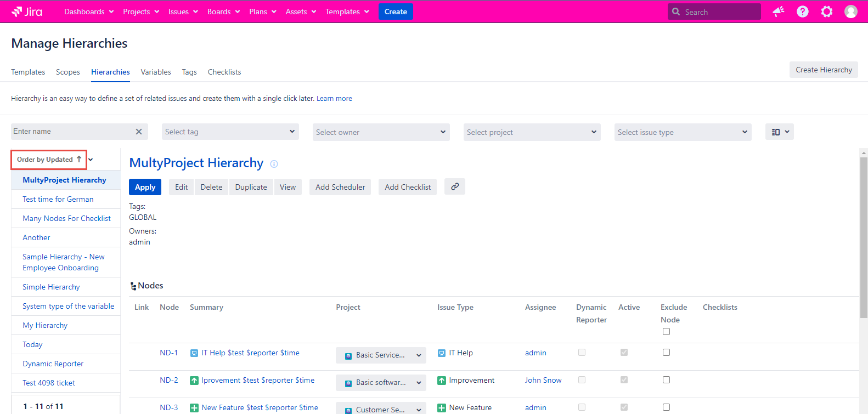Open the notifications megaphone icon
This screenshot has width=868, height=414.
pyautogui.click(x=778, y=12)
